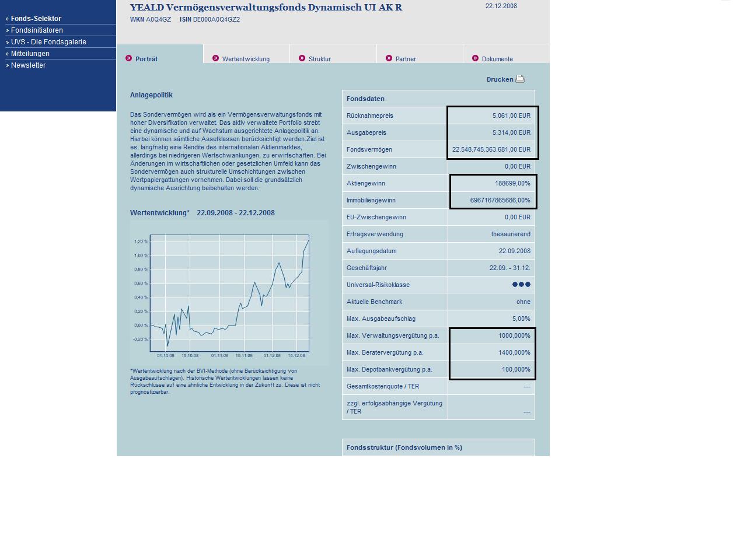The height and width of the screenshot is (560, 747).
Task: Click the Ausgabepreis value 5.314,00 EUR
Action: pos(511,132)
